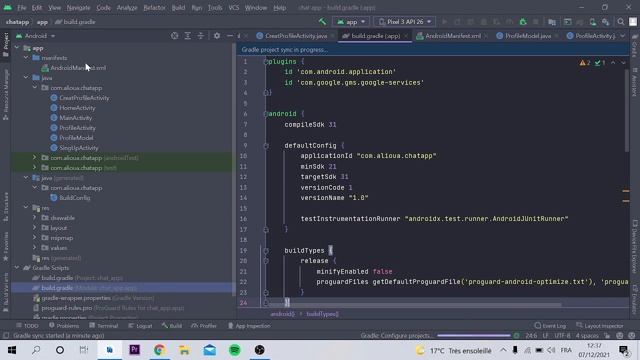Open Project panel settings gear

217,36
